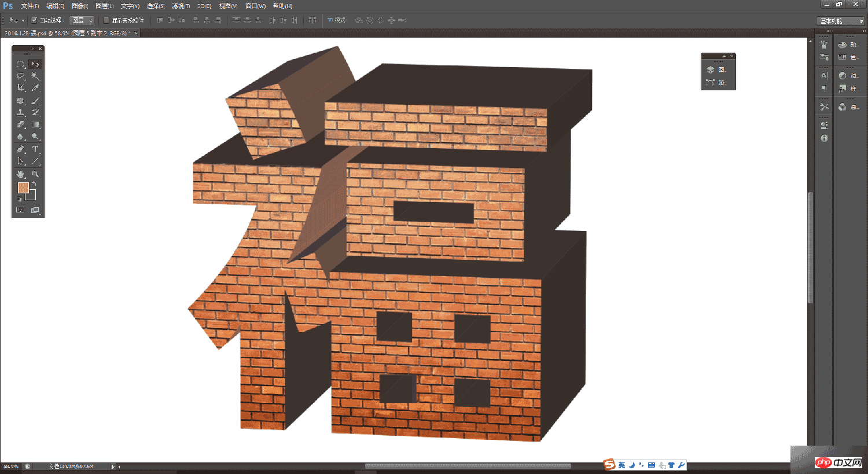
Task: Expand the Move tool preset picker arrow
Action: click(x=23, y=20)
